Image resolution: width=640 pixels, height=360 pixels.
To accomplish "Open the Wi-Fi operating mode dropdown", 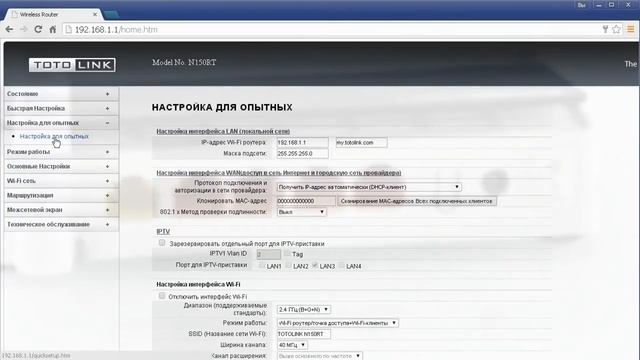I will click(x=338, y=323).
